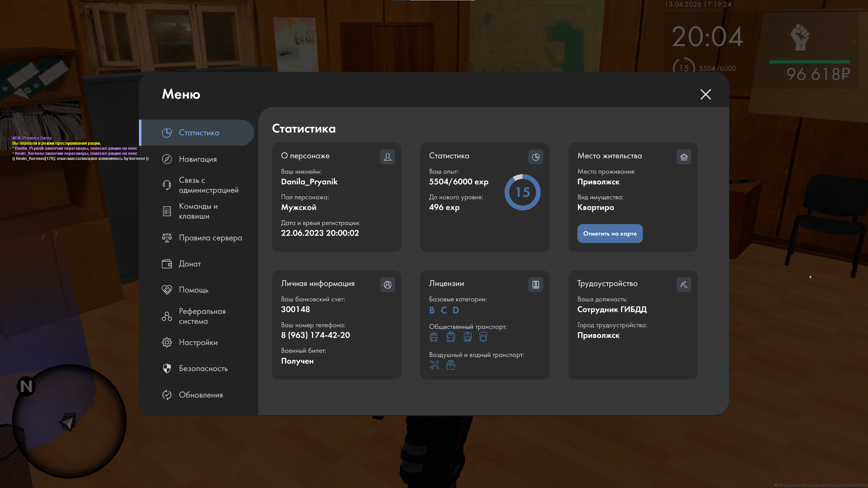The width and height of the screenshot is (868, 488).
Task: Click the account icon in Личная информация card
Action: [387, 285]
